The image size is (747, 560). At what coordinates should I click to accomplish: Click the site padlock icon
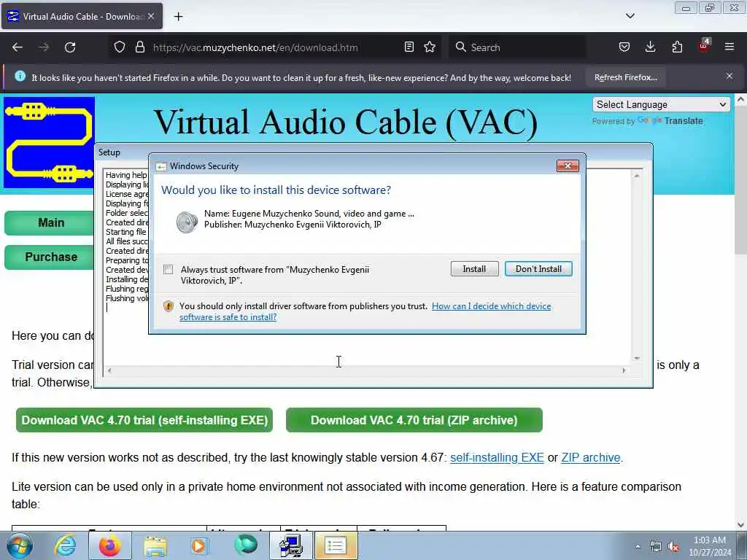pos(139,47)
